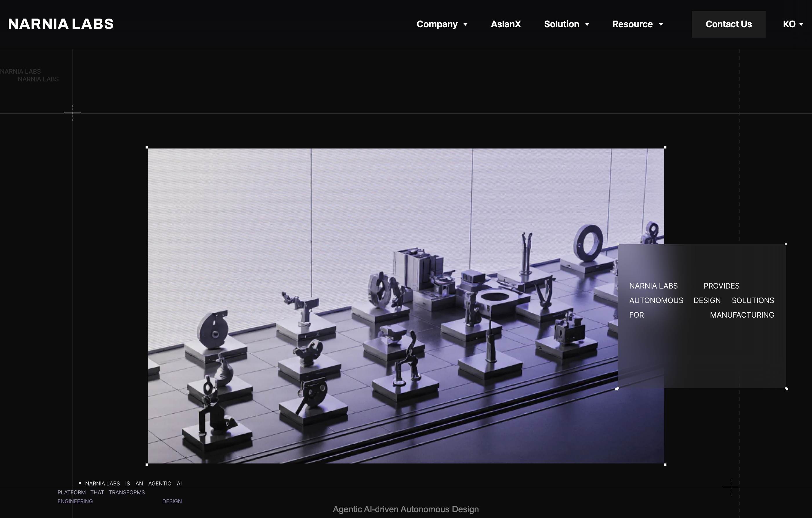
Task: Click the language selector arrow icon
Action: pyautogui.click(x=801, y=25)
